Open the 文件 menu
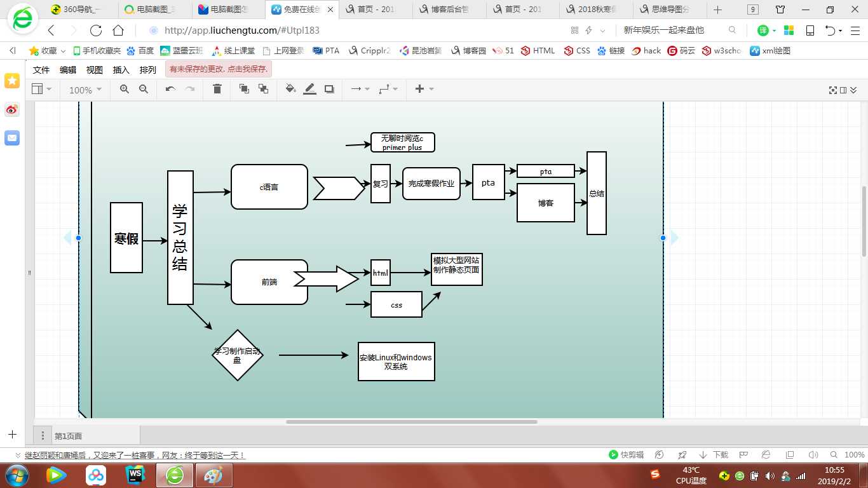Screen dimensions: 868x488 (41, 70)
